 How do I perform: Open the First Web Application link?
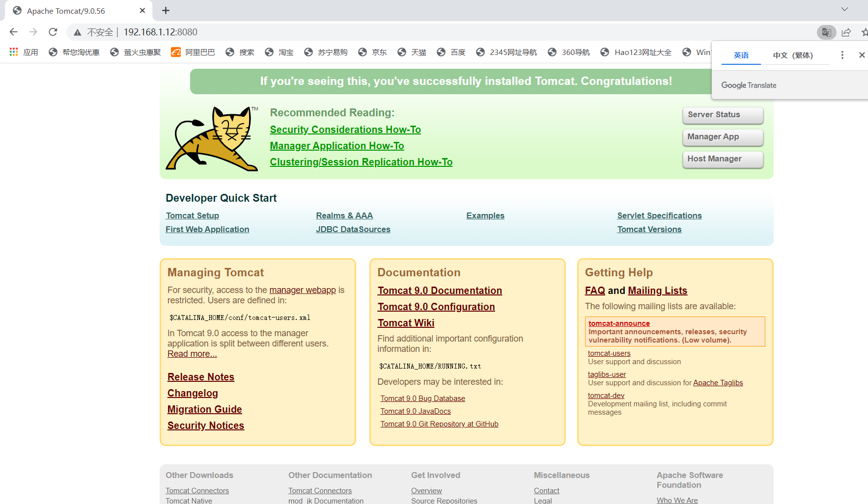pos(207,229)
